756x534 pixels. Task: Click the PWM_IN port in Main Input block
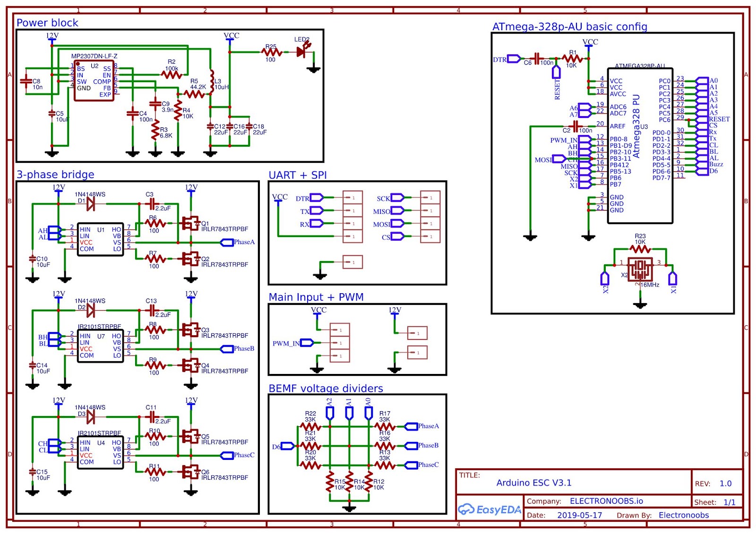click(307, 343)
